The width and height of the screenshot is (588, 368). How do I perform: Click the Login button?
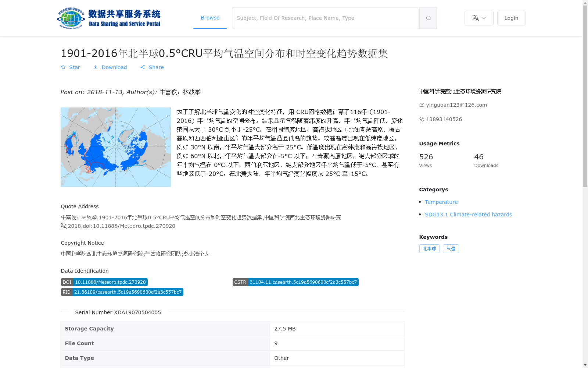[x=511, y=18]
